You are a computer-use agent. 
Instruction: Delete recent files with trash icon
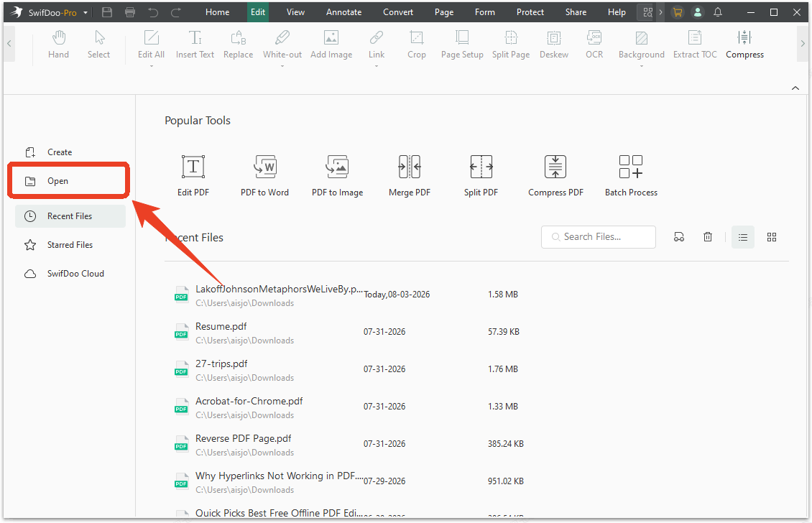[x=707, y=236]
